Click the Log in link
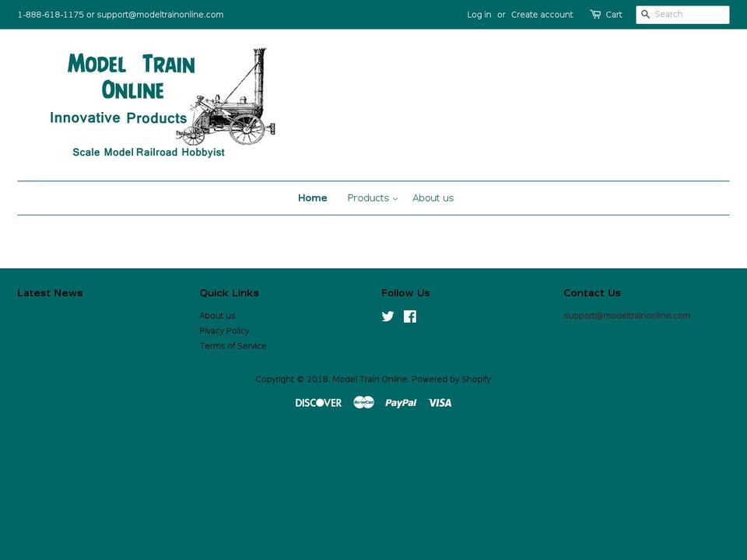This screenshot has width=747, height=560. point(479,15)
